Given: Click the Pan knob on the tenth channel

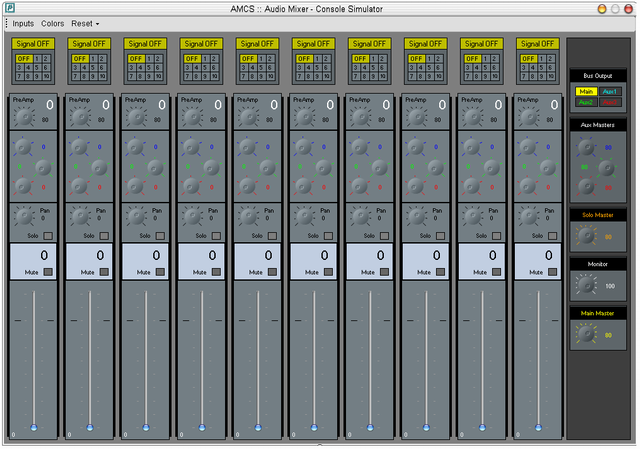Looking at the screenshot, I should (529, 216).
